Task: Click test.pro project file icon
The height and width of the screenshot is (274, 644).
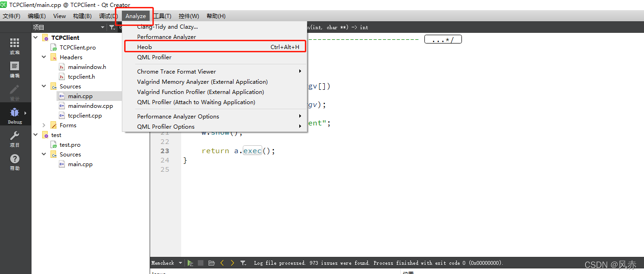Action: tap(54, 145)
